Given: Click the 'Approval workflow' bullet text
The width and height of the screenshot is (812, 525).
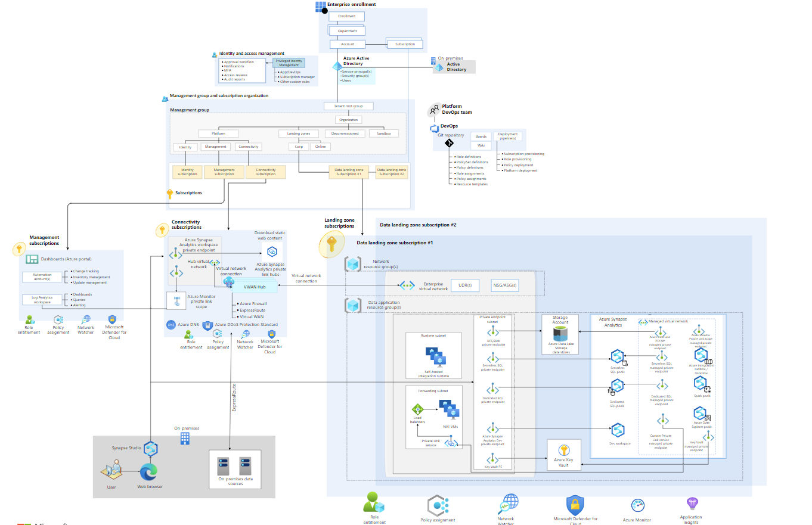Looking at the screenshot, I should (x=239, y=62).
